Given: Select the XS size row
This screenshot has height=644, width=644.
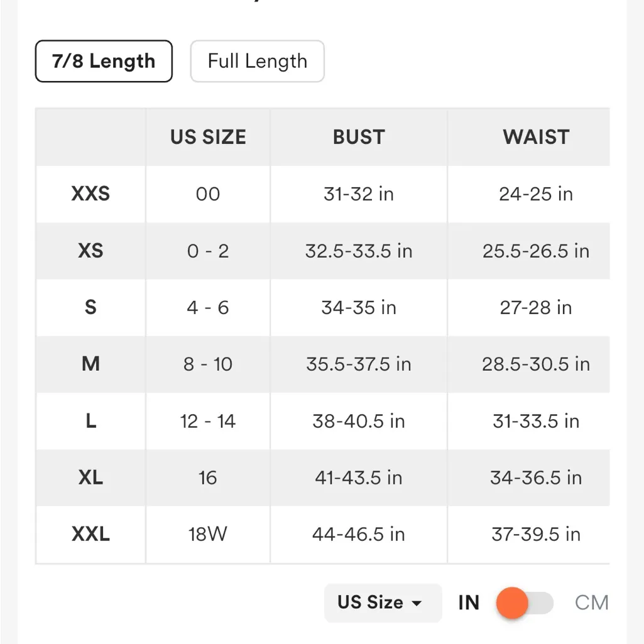Looking at the screenshot, I should tap(90, 251).
